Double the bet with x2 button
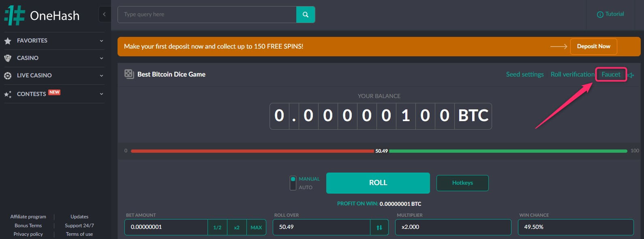The image size is (644, 239). point(237,227)
